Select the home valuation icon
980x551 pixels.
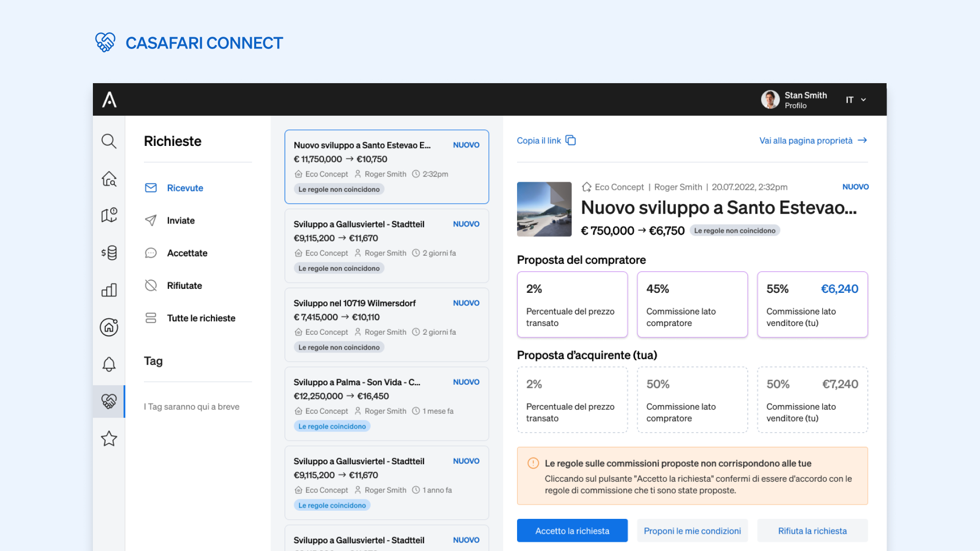109,328
